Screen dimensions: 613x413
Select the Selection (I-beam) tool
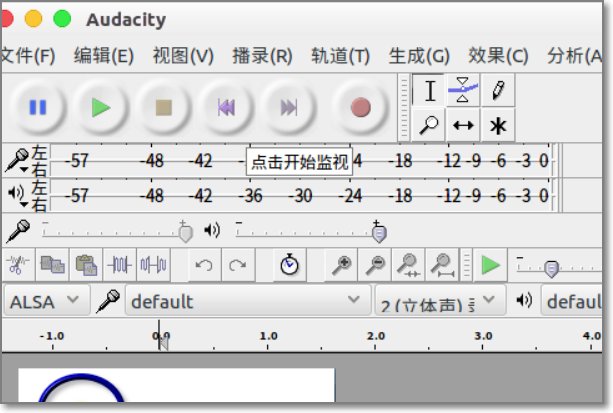429,90
